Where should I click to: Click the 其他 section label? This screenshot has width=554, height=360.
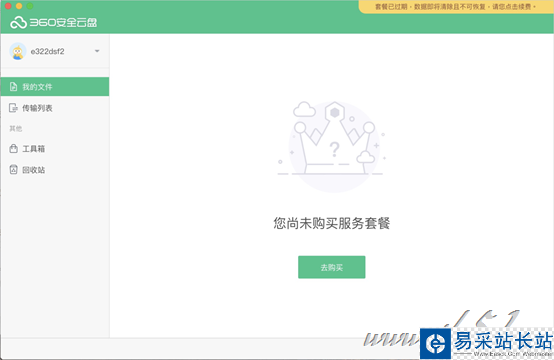point(16,129)
